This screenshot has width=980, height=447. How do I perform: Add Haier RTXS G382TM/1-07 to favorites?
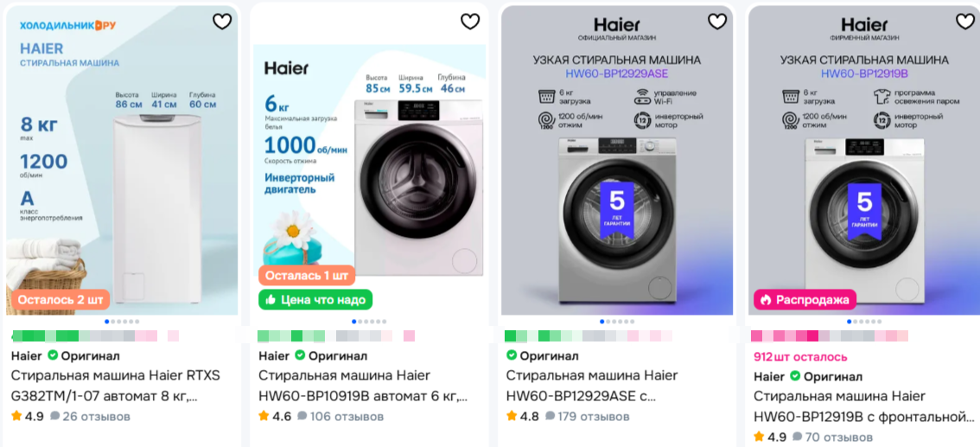(222, 22)
